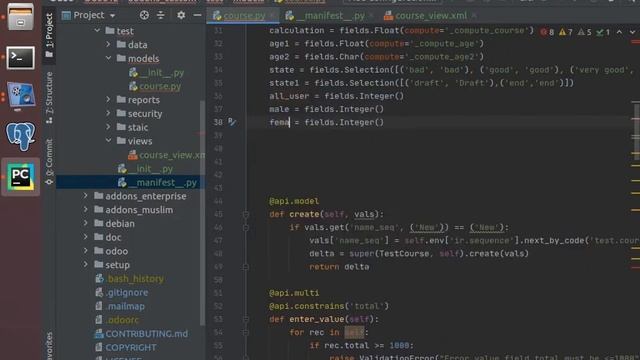Screen dimensions: 640x360
Task: Expand the addons_muslim folder
Action: tap(86, 209)
